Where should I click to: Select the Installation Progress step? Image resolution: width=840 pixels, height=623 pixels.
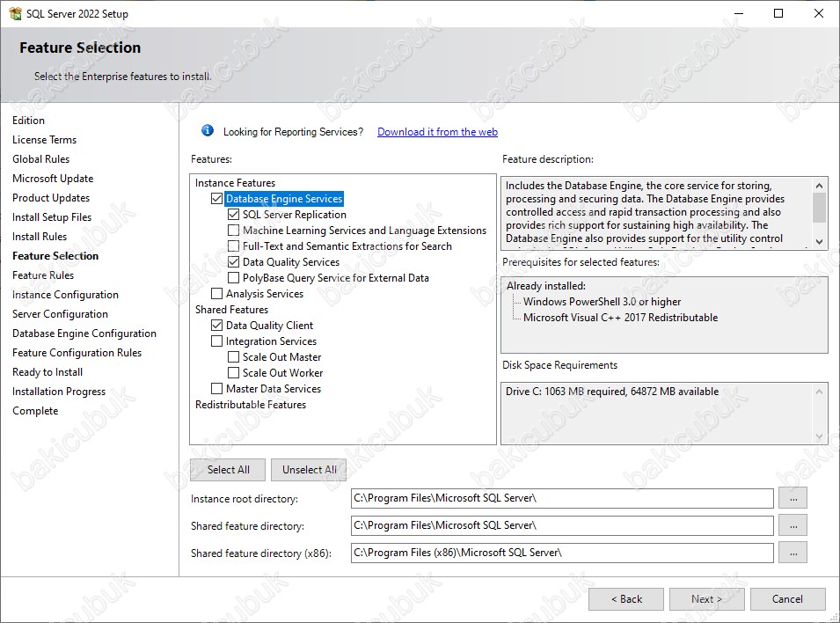tap(59, 392)
